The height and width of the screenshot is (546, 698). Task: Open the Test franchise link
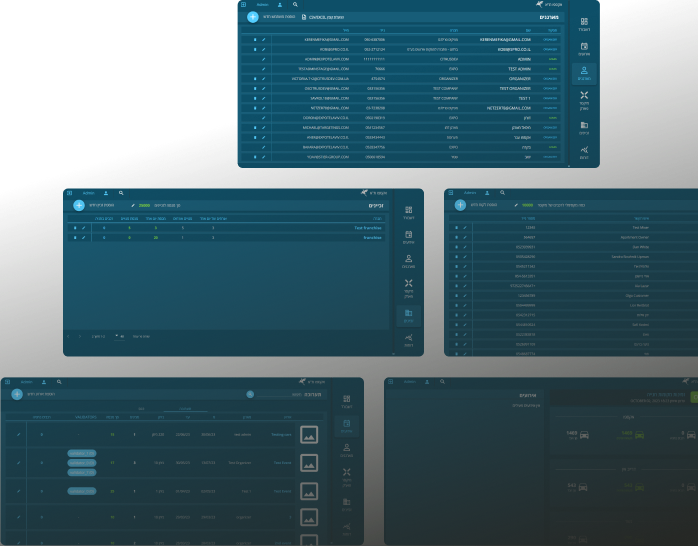pyautogui.click(x=368, y=228)
